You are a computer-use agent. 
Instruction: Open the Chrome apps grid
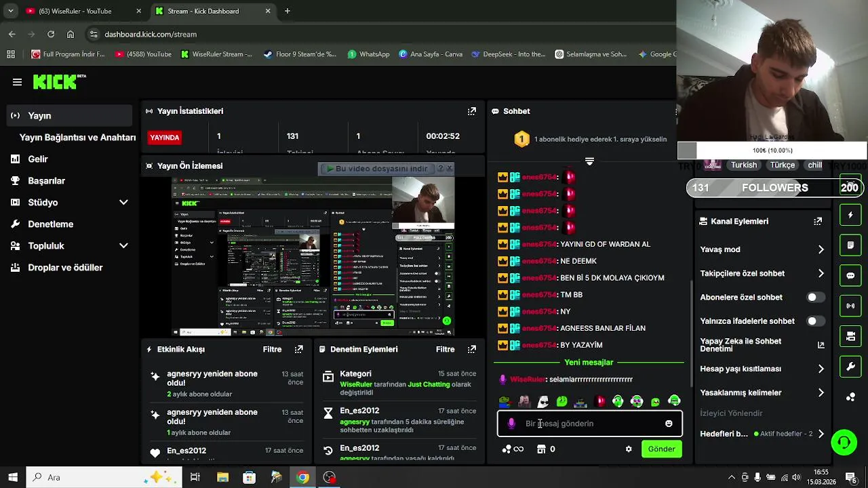11,54
